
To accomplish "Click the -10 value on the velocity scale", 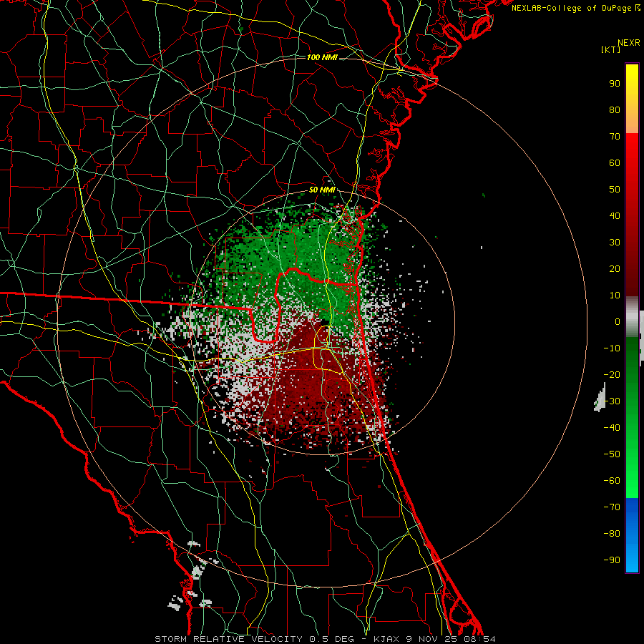I will (612, 348).
